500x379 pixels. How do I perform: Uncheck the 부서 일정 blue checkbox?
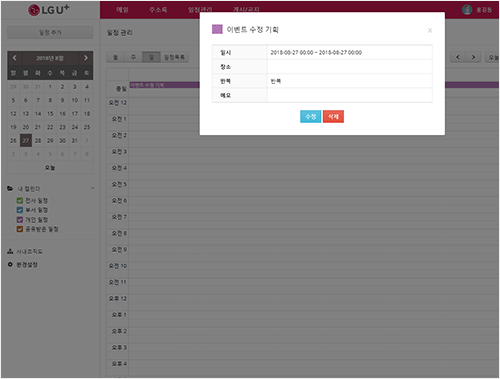(x=20, y=210)
